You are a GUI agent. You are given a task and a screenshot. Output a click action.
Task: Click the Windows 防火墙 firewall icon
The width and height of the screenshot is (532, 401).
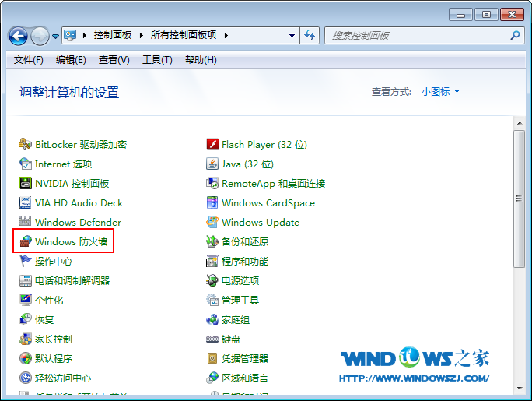pos(25,241)
